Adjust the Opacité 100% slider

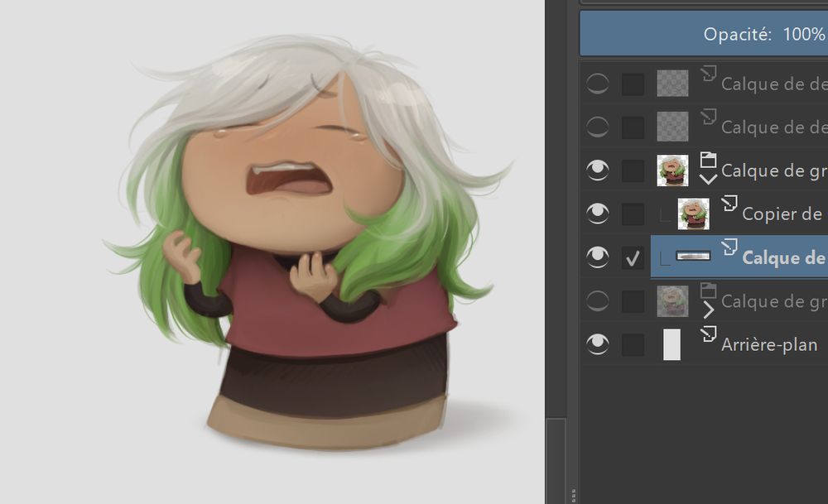[x=704, y=34]
